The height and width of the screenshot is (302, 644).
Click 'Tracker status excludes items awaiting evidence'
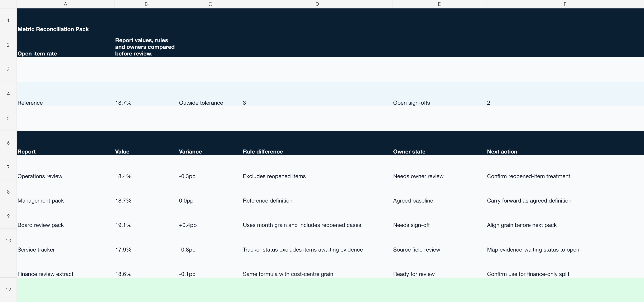pyautogui.click(x=317, y=241)
